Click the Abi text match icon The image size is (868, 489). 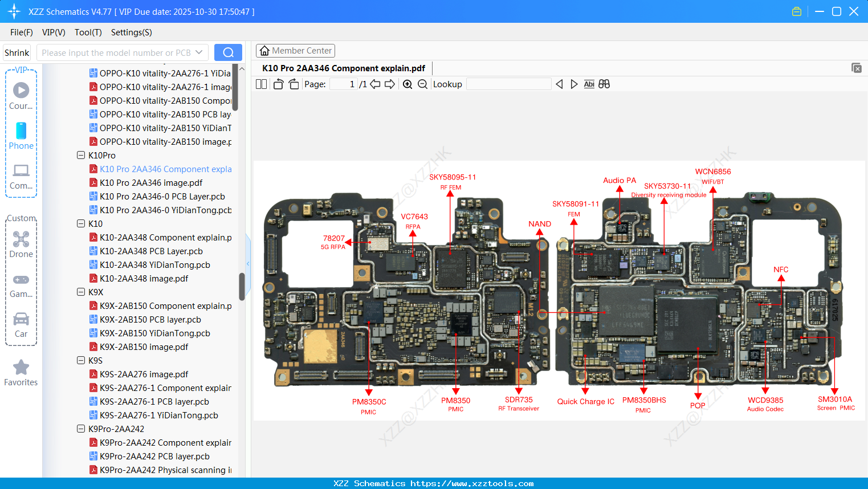(589, 84)
